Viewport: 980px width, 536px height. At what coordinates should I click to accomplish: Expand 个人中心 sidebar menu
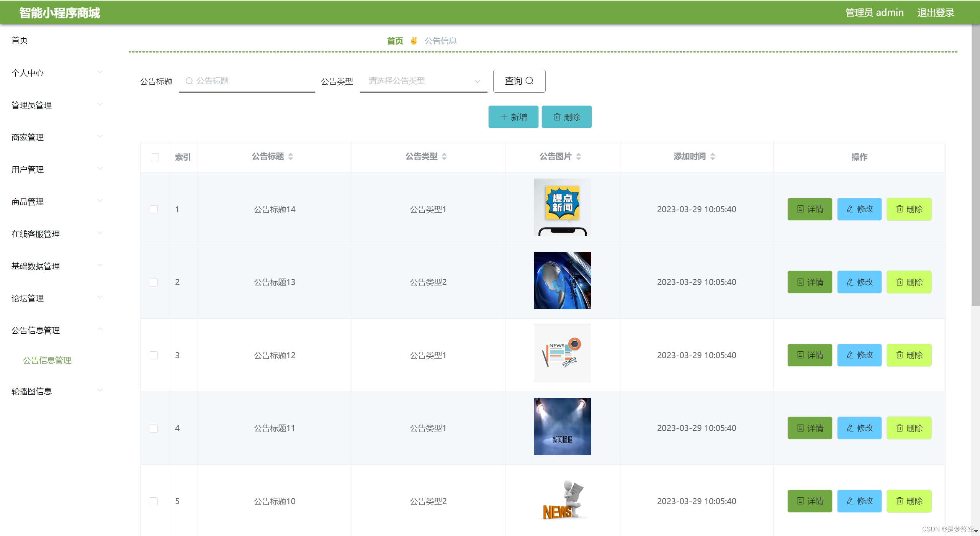pos(57,73)
